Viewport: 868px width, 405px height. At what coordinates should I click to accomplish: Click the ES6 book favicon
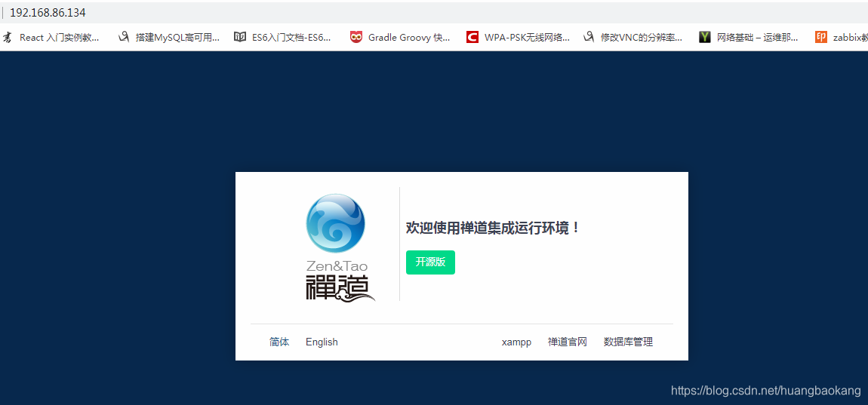pyautogui.click(x=240, y=38)
